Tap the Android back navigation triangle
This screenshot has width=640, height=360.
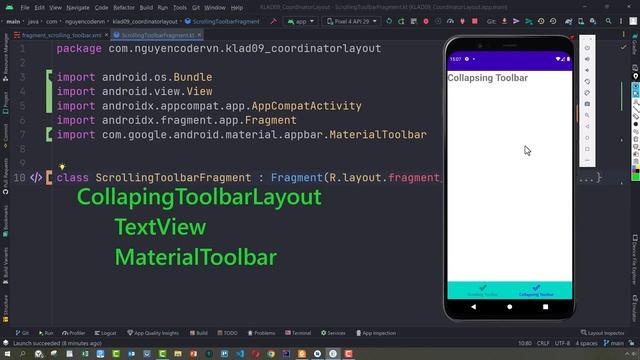pos(473,307)
